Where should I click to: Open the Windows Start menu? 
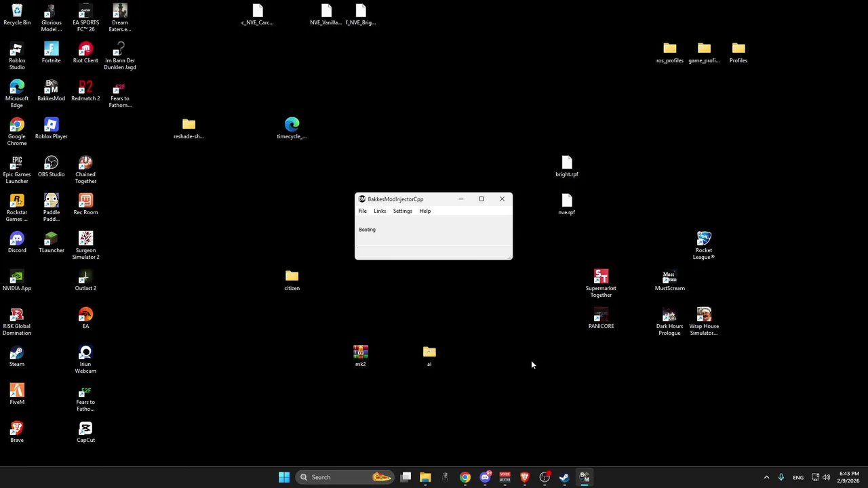284,477
